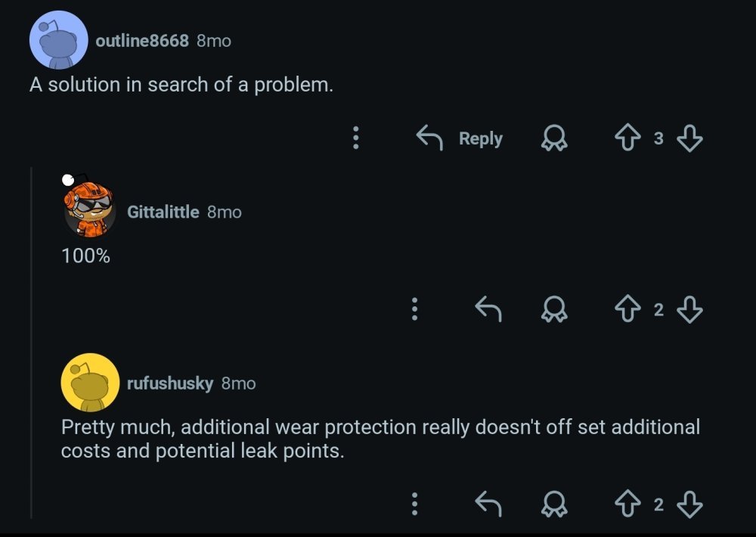The image size is (756, 537).
Task: Open the overflow menu on outline8668's comment
Action: pyautogui.click(x=355, y=138)
